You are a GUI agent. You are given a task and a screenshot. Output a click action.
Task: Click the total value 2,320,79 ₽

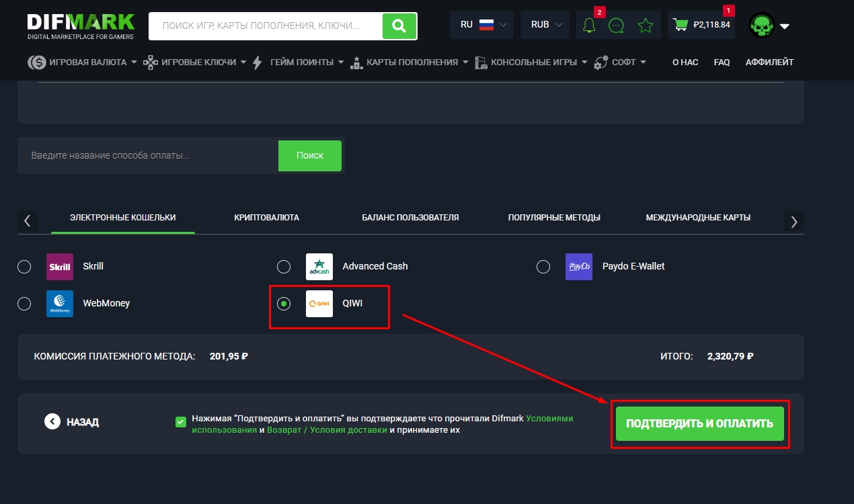(x=730, y=356)
